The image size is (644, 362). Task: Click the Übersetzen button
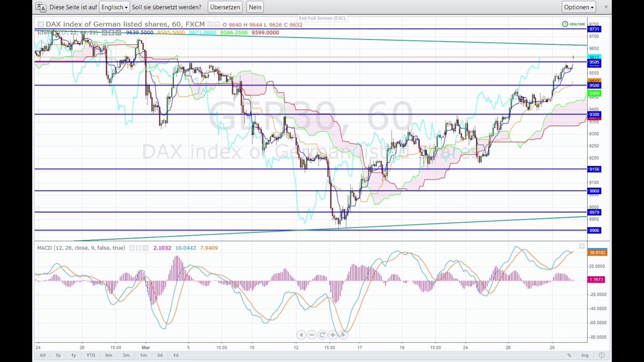click(225, 7)
